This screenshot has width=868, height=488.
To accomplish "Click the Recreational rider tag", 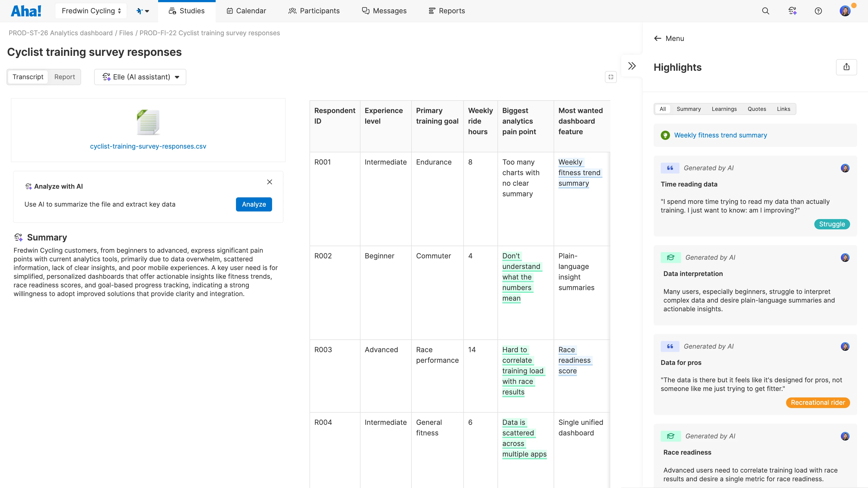I will (818, 402).
